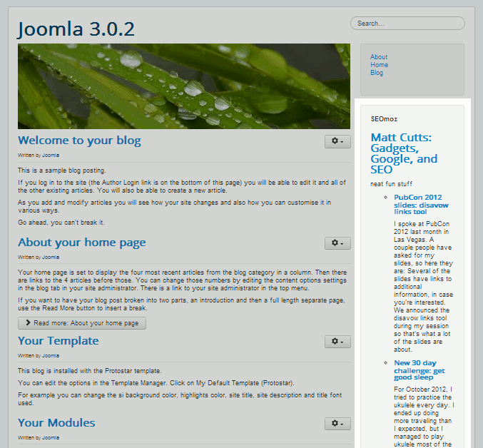This screenshot has width=483, height=448.
Task: Open New 30 day challenge: get good sleep
Action: tap(420, 370)
